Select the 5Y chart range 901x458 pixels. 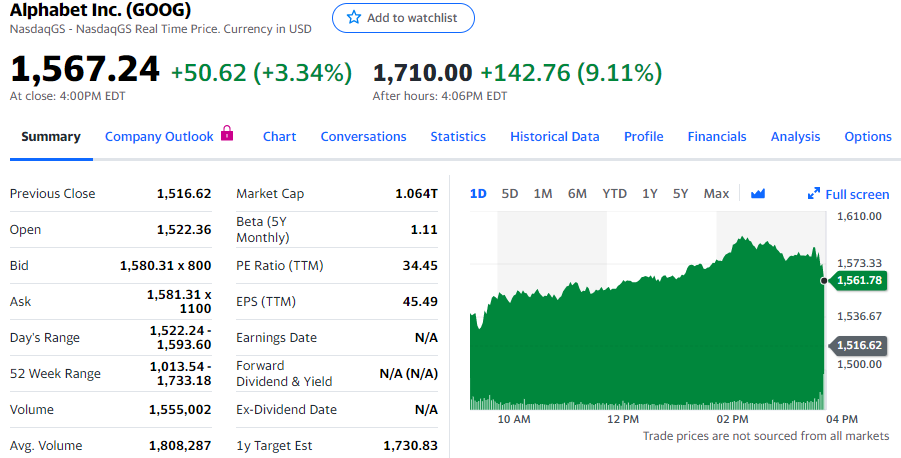680,194
